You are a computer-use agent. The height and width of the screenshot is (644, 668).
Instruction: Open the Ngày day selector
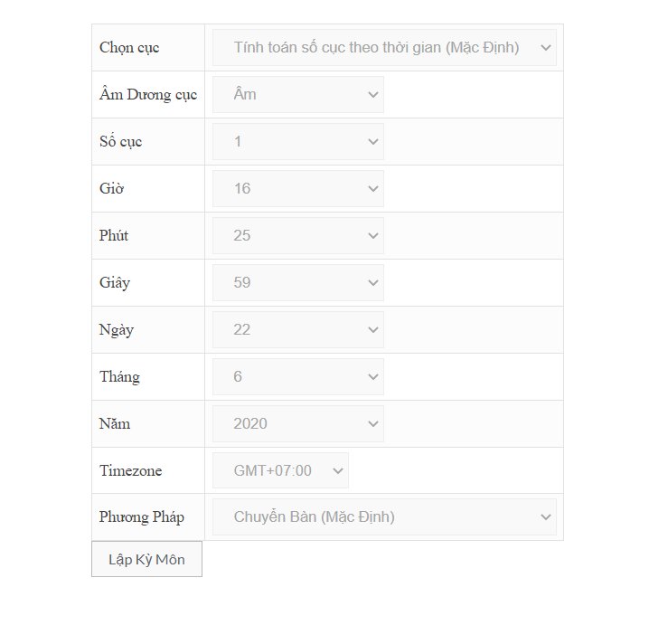(x=297, y=329)
